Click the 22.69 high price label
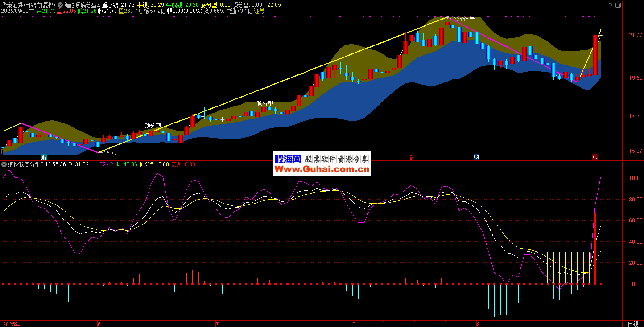The image size is (644, 327). point(460,20)
